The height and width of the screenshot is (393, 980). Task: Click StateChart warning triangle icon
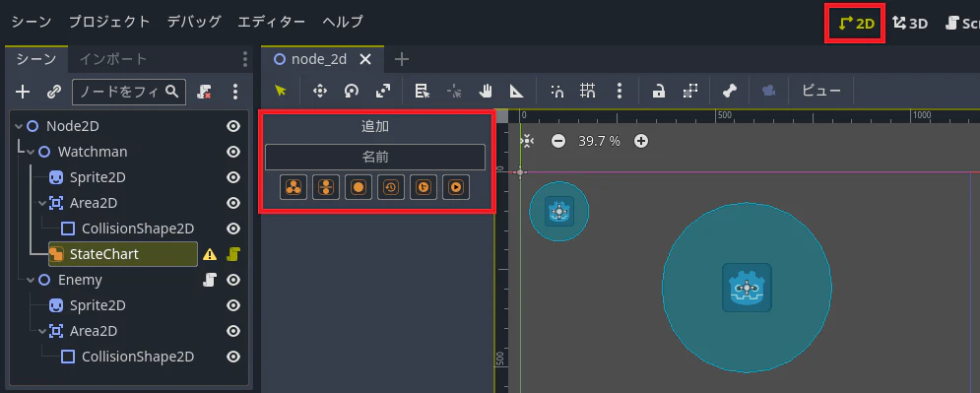[x=210, y=254]
